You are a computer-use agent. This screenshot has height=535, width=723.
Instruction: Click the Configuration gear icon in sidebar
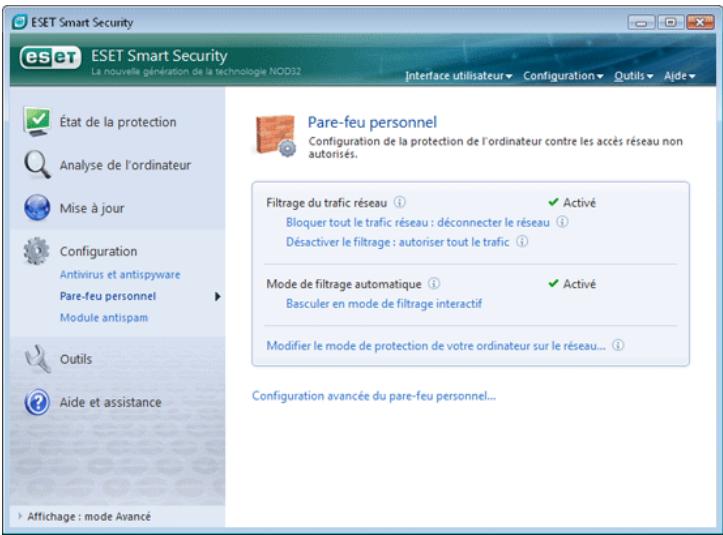pyautogui.click(x=36, y=251)
